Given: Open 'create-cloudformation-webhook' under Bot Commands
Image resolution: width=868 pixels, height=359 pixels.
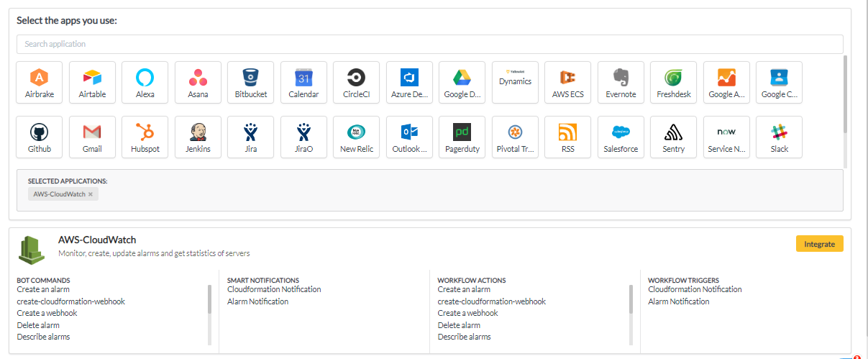Looking at the screenshot, I should point(70,301).
